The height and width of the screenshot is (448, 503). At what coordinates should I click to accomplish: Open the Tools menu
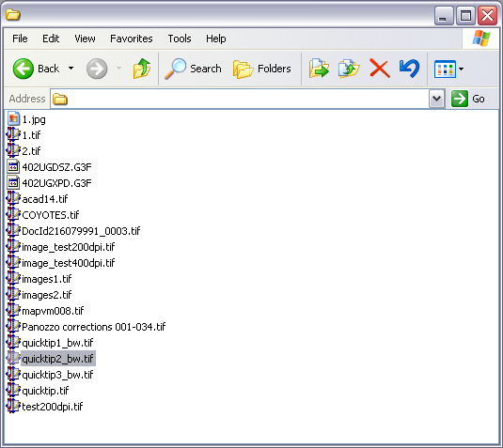(180, 39)
